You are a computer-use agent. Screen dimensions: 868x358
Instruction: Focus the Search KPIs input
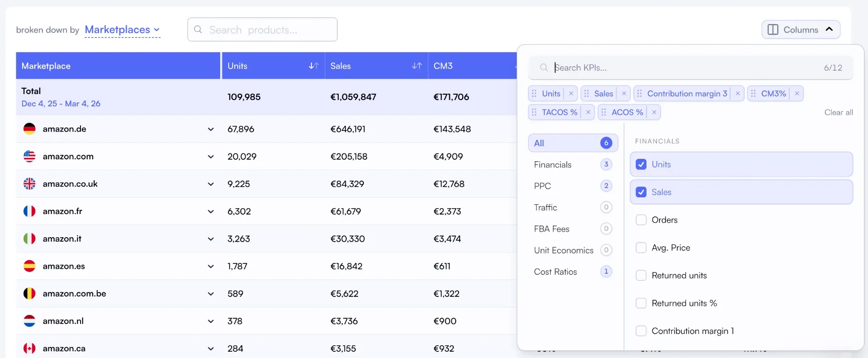(690, 67)
